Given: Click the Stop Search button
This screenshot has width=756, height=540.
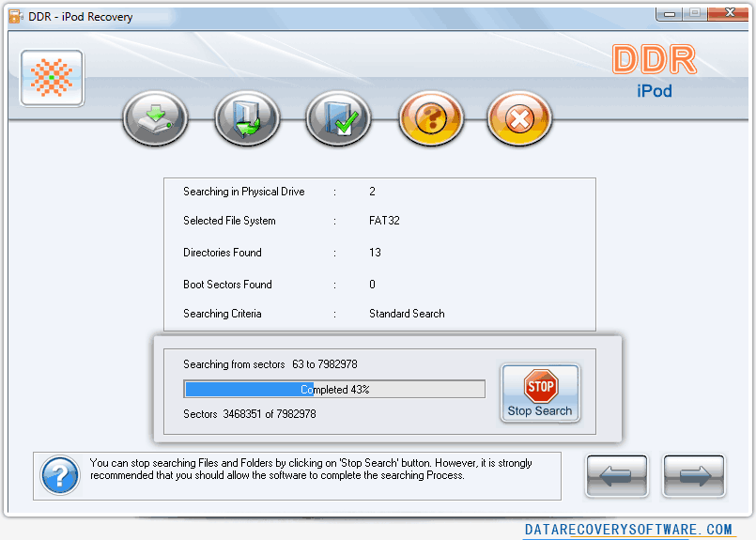Looking at the screenshot, I should pos(540,393).
